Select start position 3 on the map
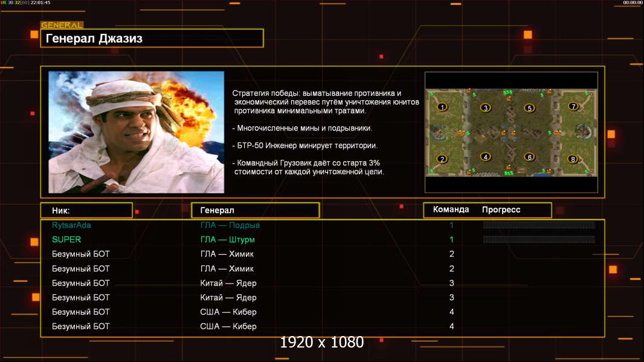This screenshot has height=362, width=644. 486,108
